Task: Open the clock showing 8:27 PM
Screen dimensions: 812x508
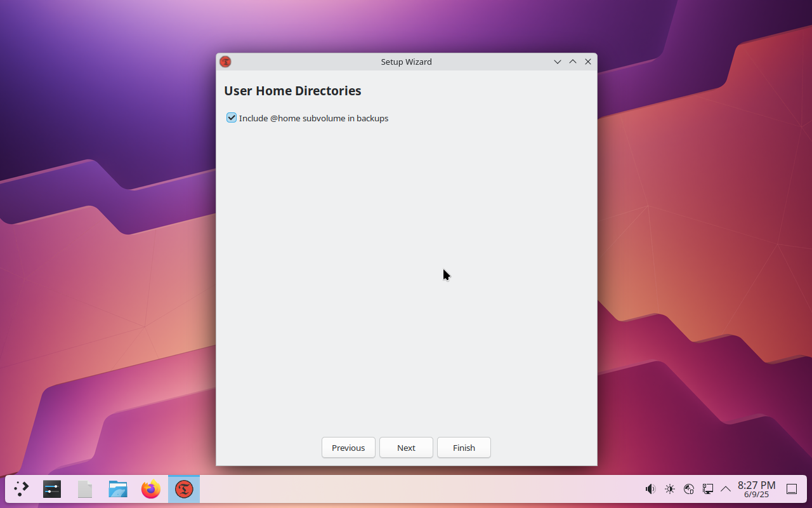Action: click(756, 489)
